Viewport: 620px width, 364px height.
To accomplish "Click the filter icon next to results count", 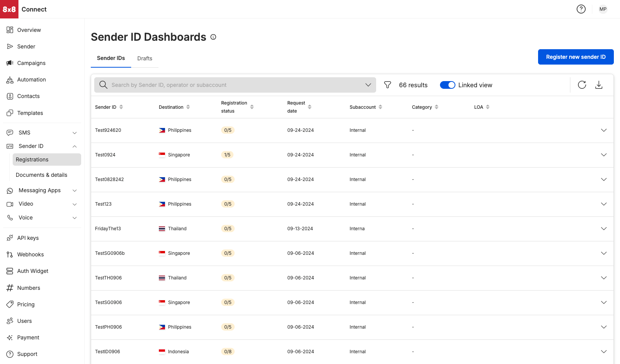I will tap(387, 85).
